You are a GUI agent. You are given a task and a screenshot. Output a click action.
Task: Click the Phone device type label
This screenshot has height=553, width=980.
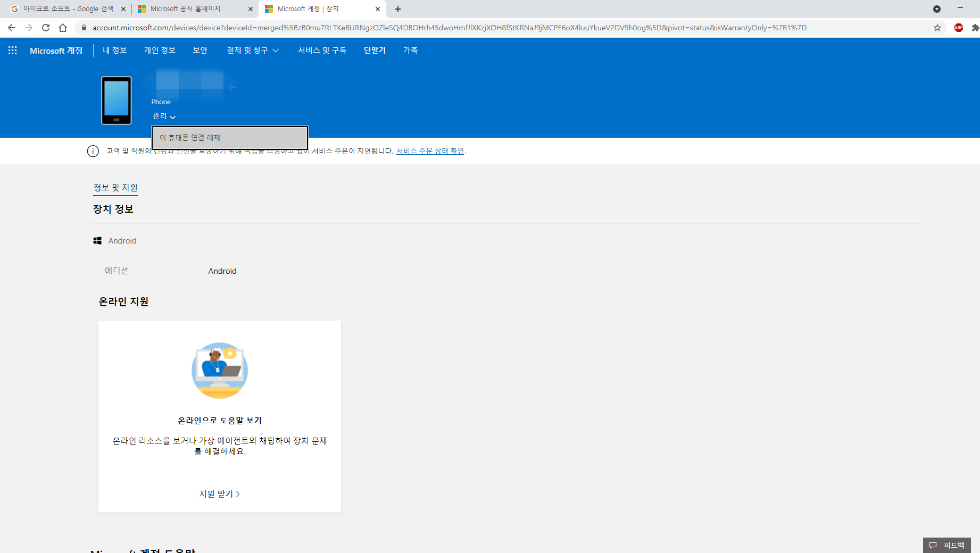point(161,102)
